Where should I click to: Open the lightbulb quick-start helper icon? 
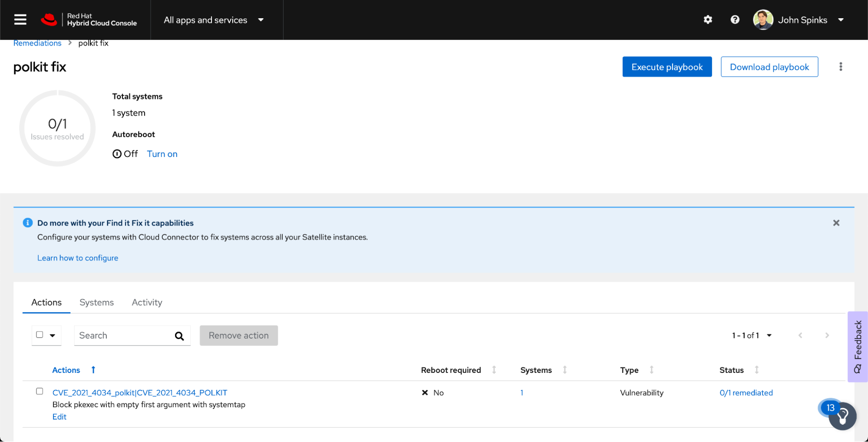tap(842, 416)
